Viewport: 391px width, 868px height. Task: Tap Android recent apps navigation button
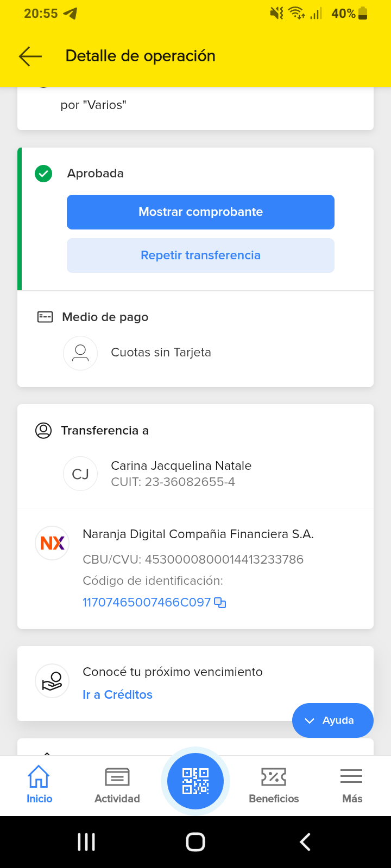pos(86,842)
